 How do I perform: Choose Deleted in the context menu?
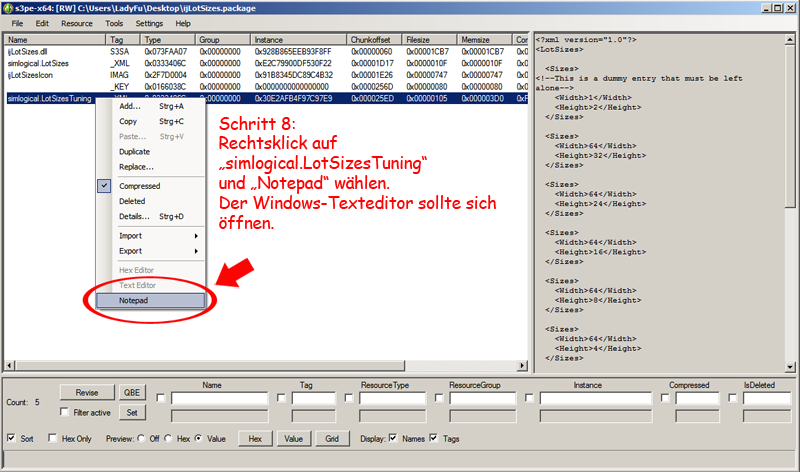tap(151, 202)
